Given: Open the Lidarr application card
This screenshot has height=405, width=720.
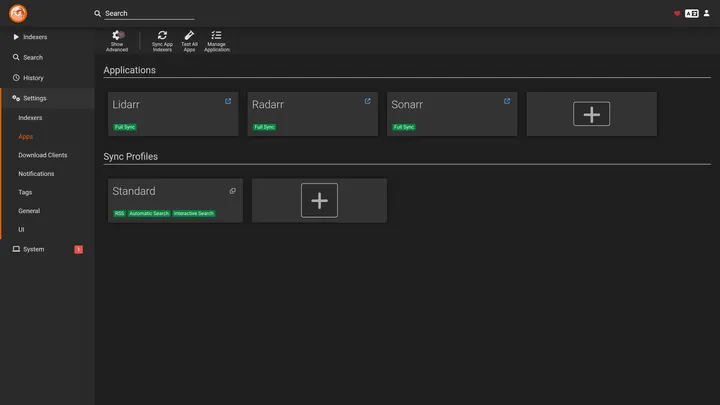Looking at the screenshot, I should 173,114.
